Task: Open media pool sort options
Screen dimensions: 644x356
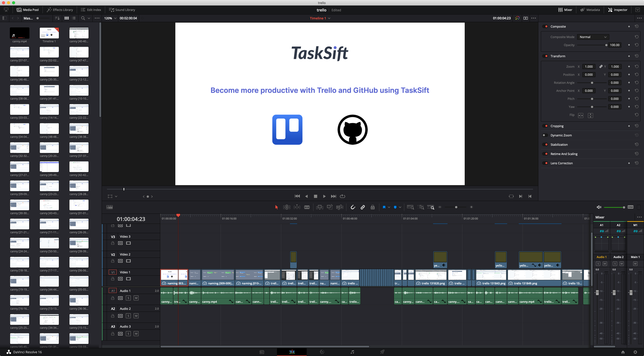Action: 57,18
